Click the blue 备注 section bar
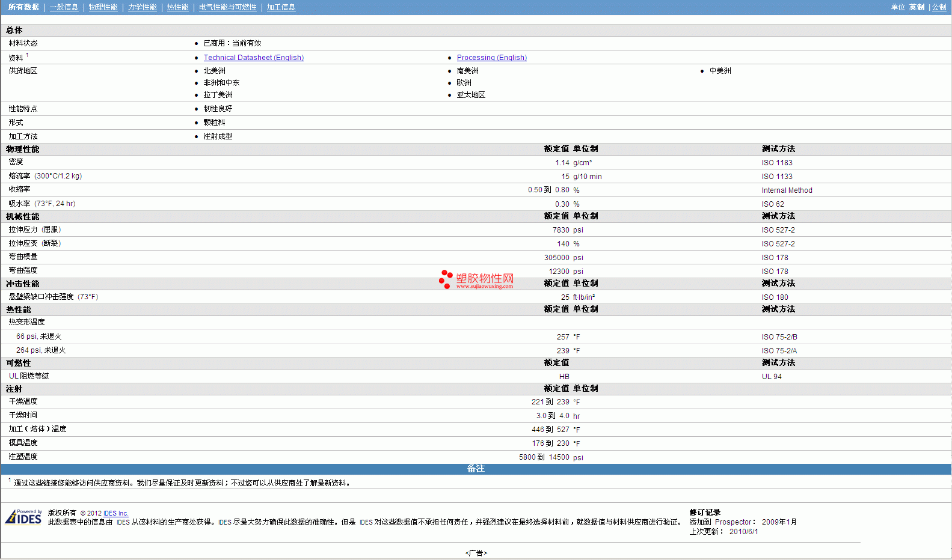 click(476, 469)
